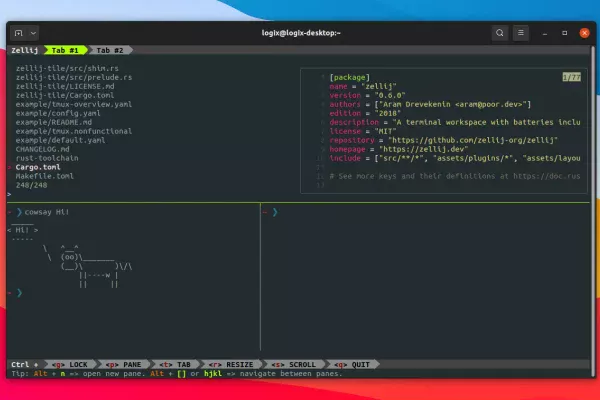
Task: Click the terminal window's vertical scrollbar
Action: coord(593,211)
